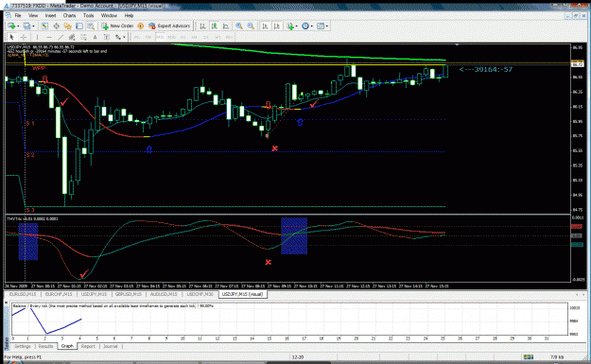
Task: Open the Strategy Tester toolbar icon
Action: coord(91,26)
